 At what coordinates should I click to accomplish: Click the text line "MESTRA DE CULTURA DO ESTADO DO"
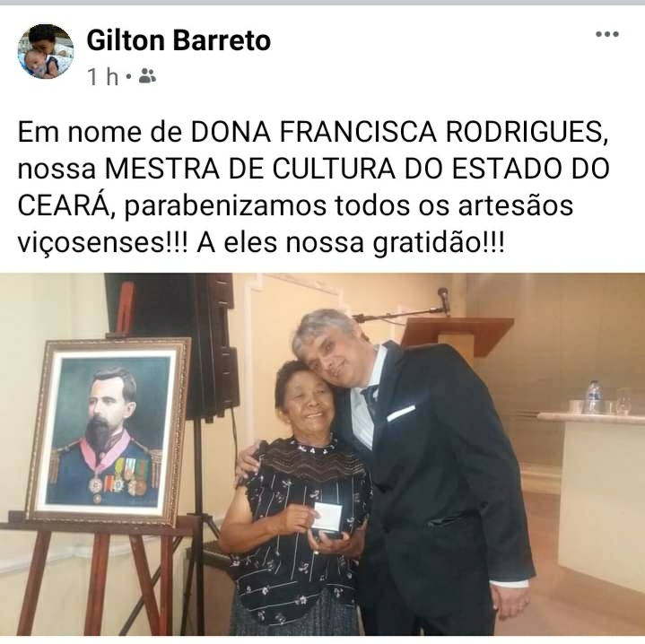[357, 169]
